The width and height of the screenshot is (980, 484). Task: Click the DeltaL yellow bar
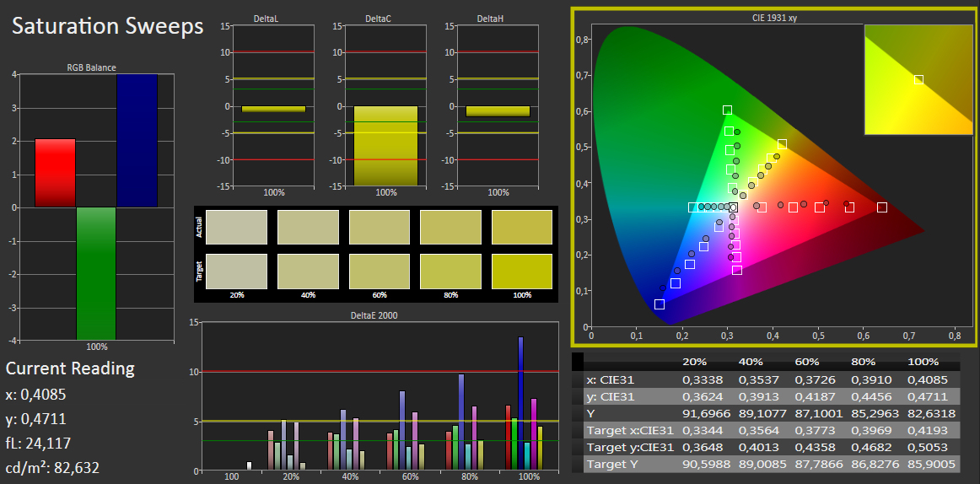(x=274, y=110)
